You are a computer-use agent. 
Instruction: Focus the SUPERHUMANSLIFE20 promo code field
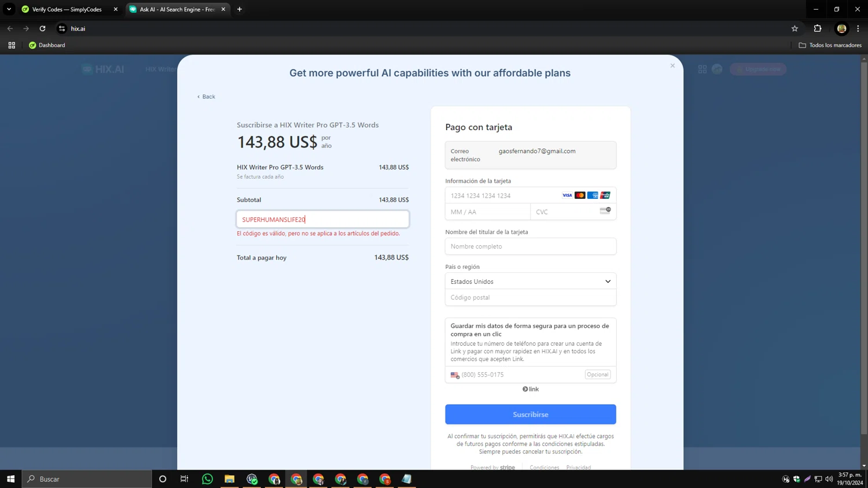point(323,219)
